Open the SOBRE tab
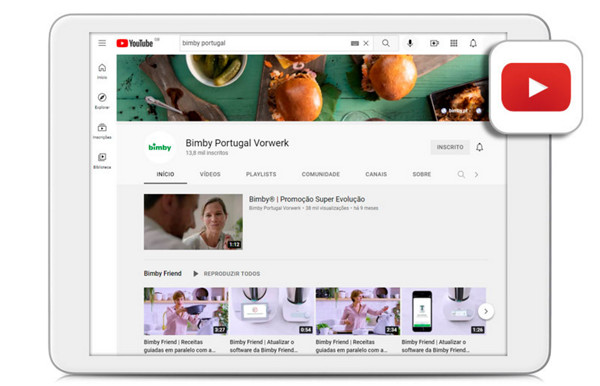 tap(422, 174)
